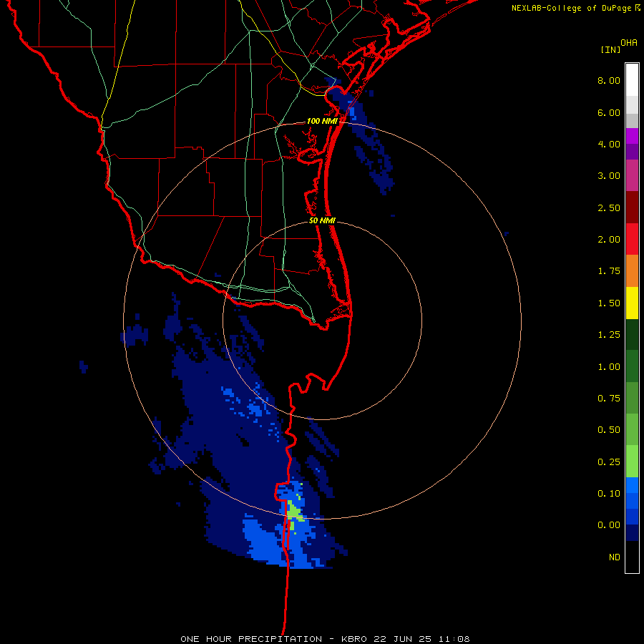The image size is (644, 644).
Task: Click the orange 1.75 color swatch
Action: 632,271
